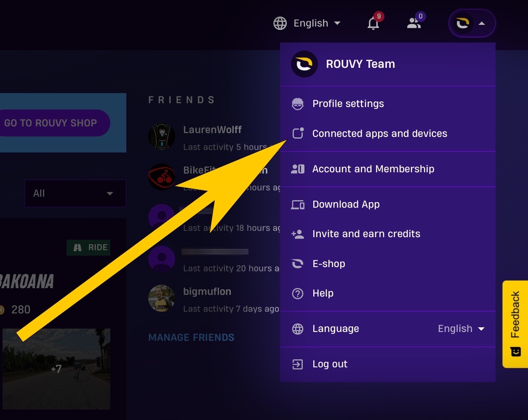
Task: Click the Help question mark icon
Action: point(298,293)
